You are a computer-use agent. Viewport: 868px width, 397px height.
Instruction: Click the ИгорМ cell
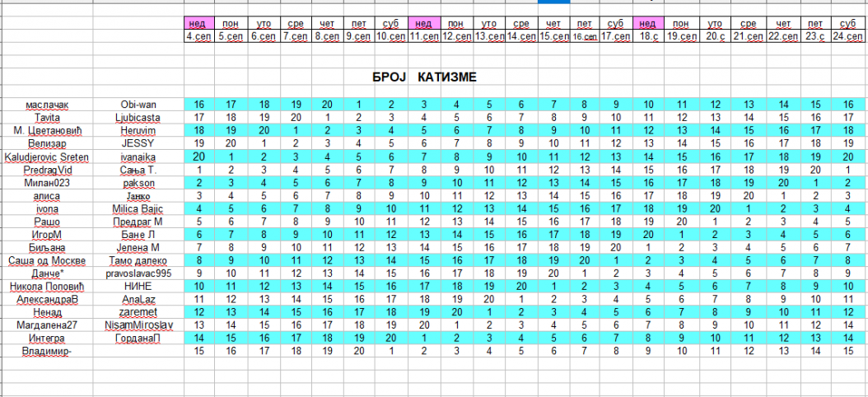(47, 235)
